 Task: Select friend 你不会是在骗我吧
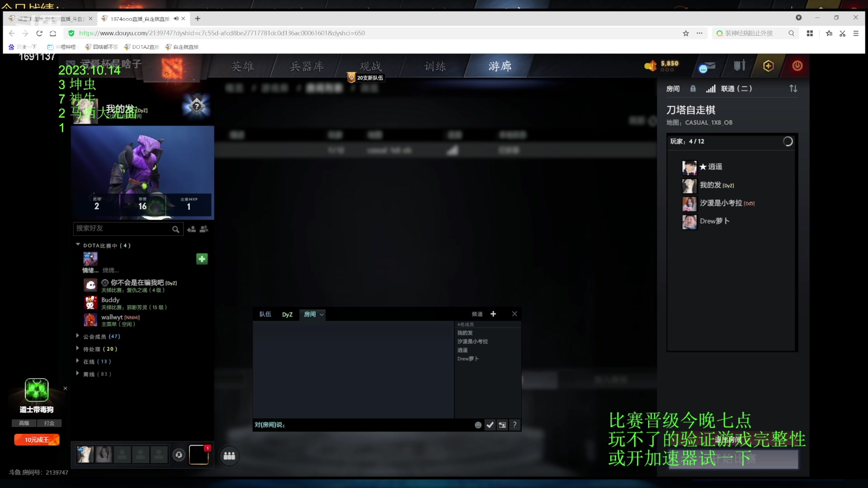pyautogui.click(x=131, y=286)
